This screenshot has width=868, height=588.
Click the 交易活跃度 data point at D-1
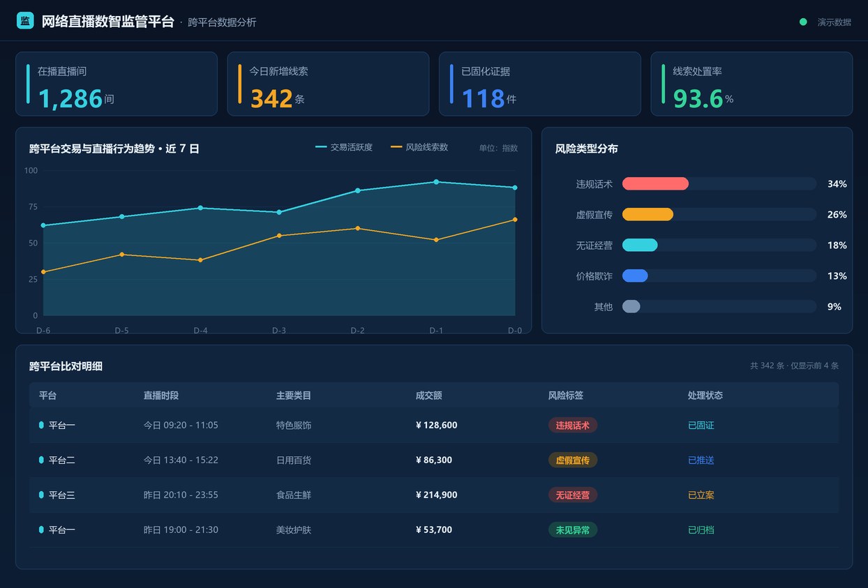point(436,182)
